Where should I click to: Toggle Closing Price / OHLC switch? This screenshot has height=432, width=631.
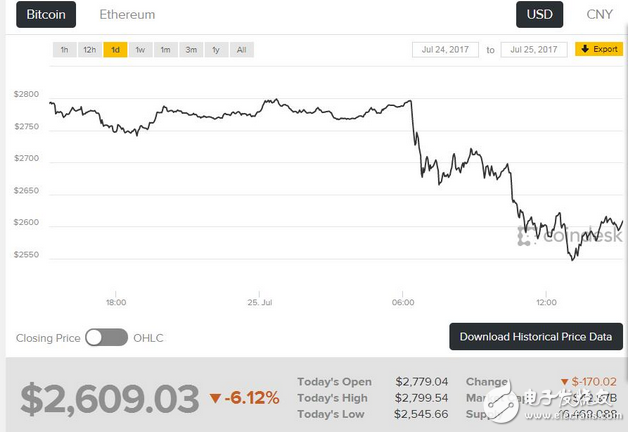(x=106, y=338)
